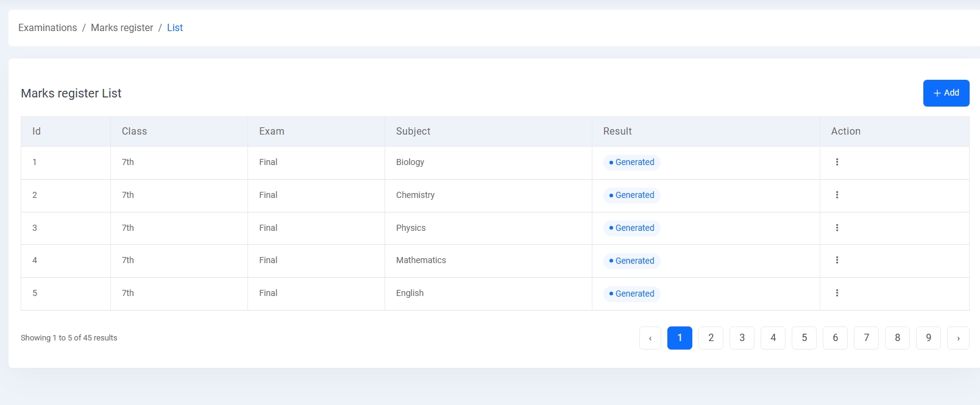
Task: Open last page number 9
Action: point(928,338)
